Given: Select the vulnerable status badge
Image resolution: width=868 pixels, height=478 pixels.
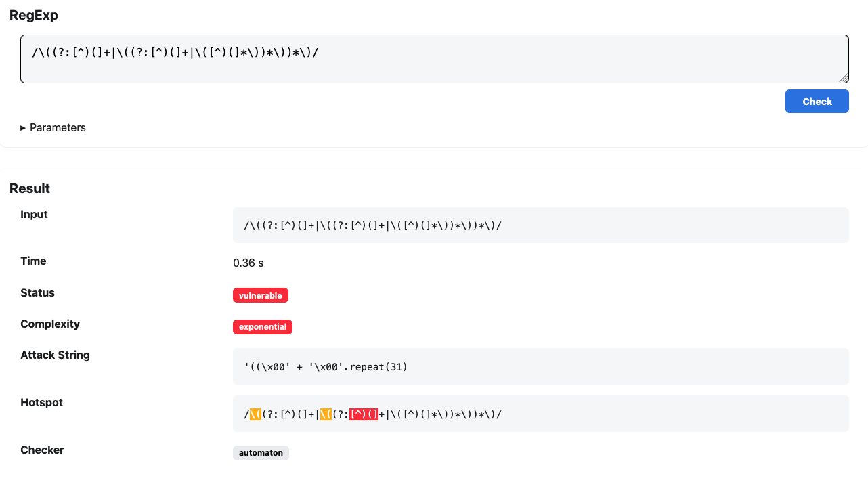Looking at the screenshot, I should [x=261, y=295].
